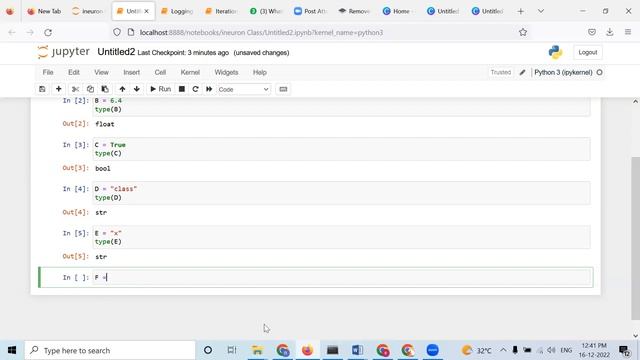Open the Firefox hamburger application menu
This screenshot has height=360, width=640.
(628, 32)
